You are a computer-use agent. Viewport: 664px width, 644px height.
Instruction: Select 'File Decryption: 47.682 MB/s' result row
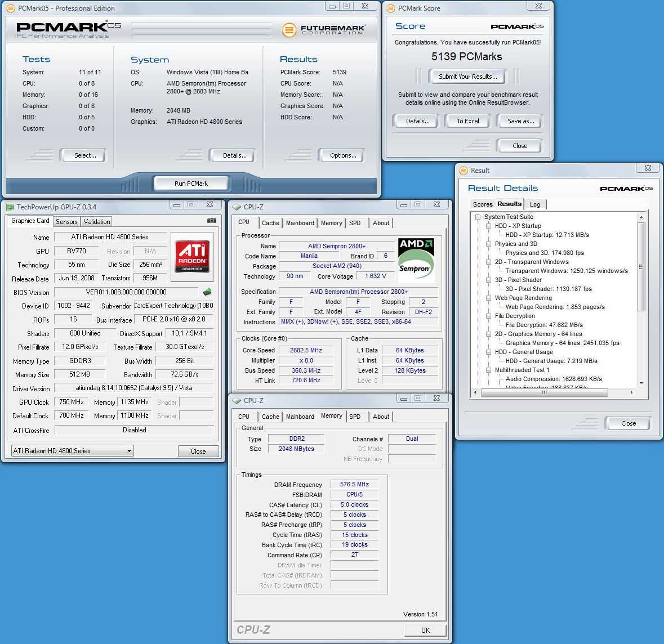[x=544, y=325]
